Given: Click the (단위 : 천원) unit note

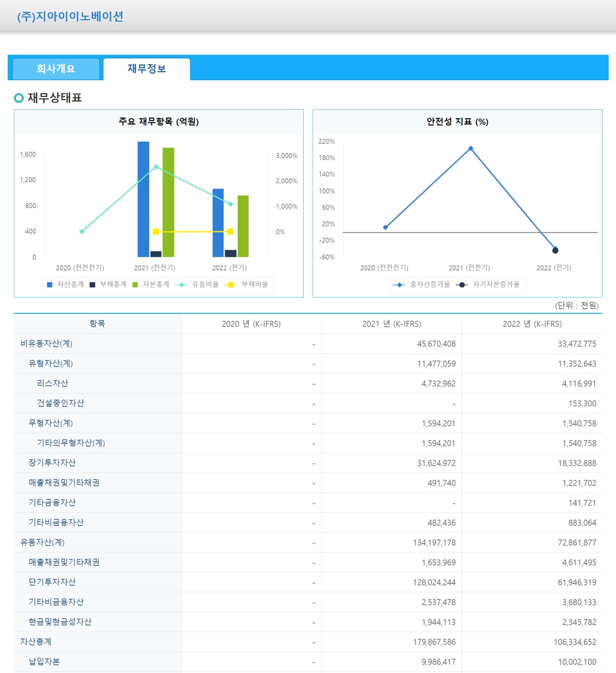Looking at the screenshot, I should [576, 305].
